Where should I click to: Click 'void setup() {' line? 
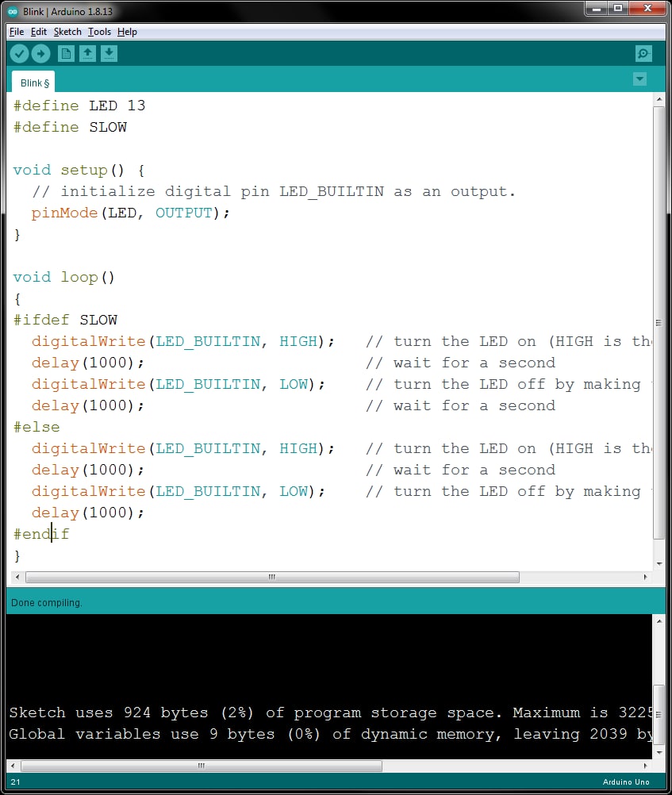[x=79, y=170]
